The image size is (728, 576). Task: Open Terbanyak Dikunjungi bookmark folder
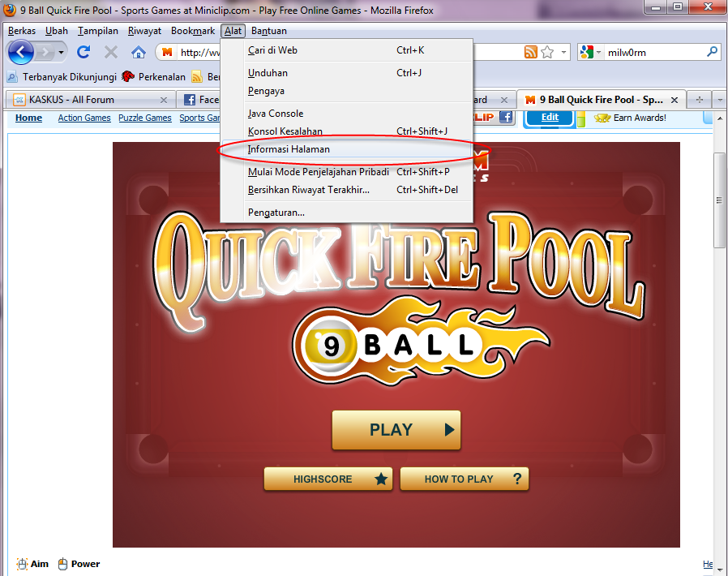point(63,76)
